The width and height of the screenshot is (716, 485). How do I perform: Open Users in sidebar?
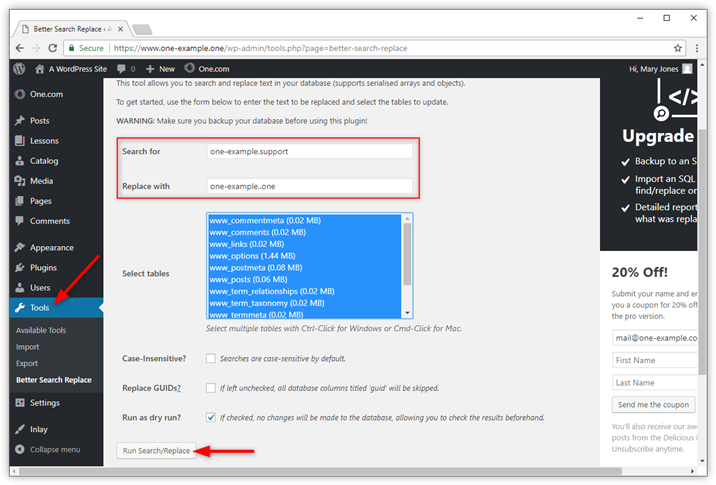pos(56,288)
